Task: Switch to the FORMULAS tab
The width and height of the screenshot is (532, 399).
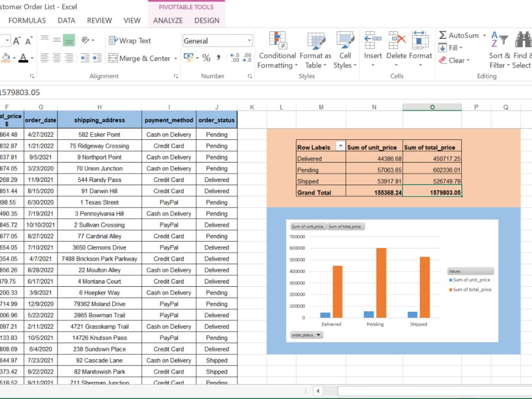Action: [27, 21]
